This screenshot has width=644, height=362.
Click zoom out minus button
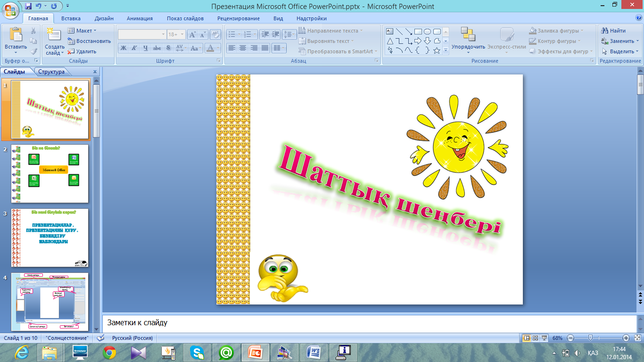click(570, 338)
